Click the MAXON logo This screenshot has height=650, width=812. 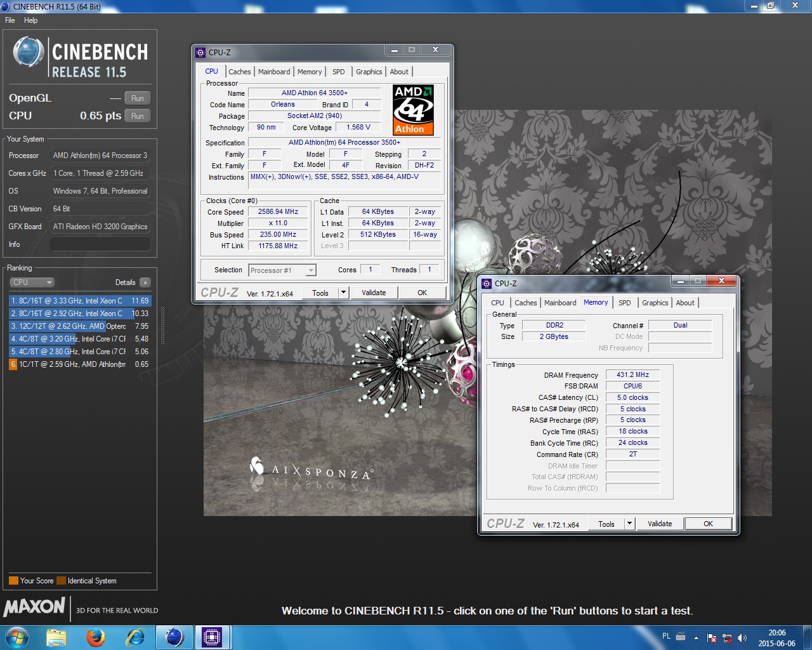pyautogui.click(x=34, y=607)
